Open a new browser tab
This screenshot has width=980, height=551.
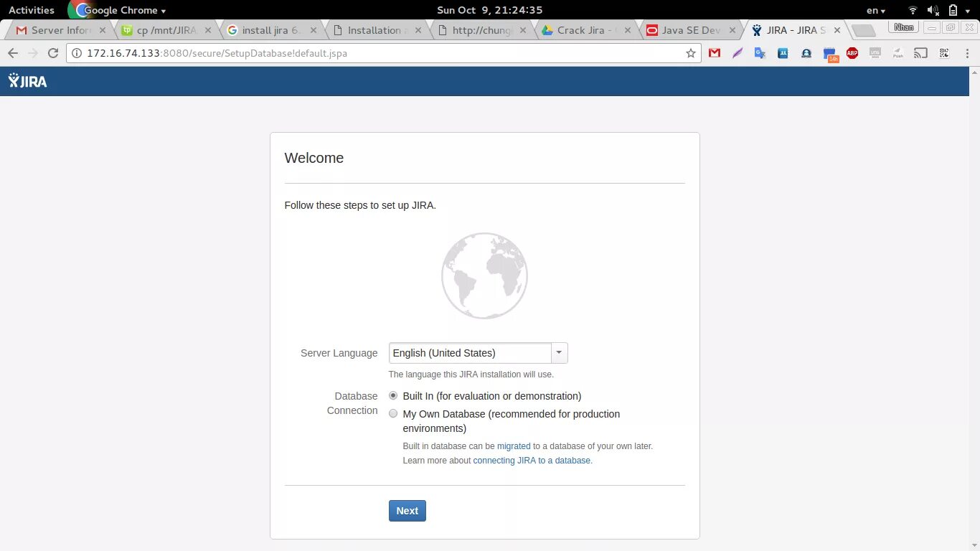(863, 31)
